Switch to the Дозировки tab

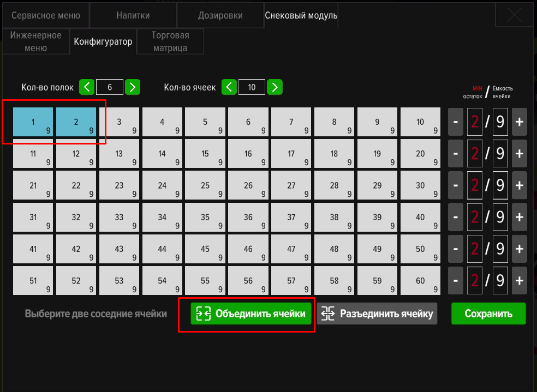pyautogui.click(x=220, y=16)
